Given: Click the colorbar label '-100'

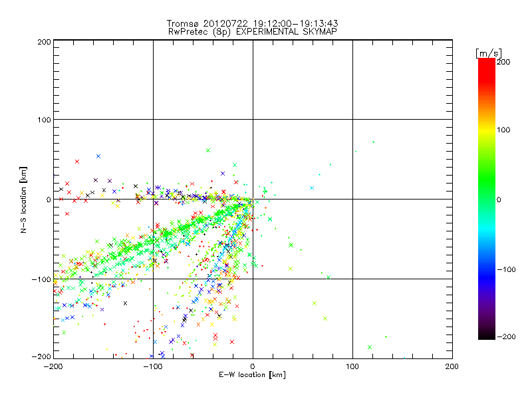Looking at the screenshot, I should pos(506,270).
